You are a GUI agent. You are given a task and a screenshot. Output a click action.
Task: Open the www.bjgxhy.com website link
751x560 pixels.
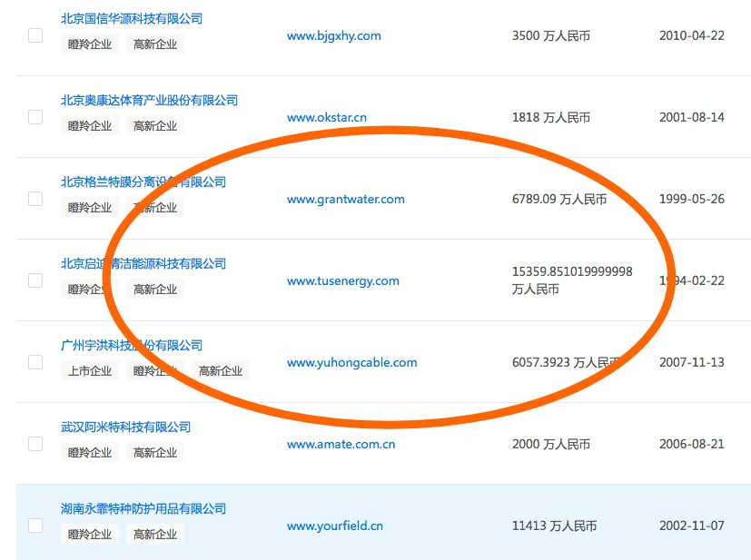pos(332,35)
